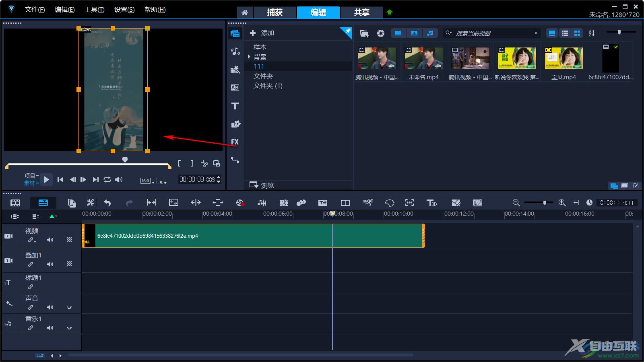
Task: Open the 工具(T) menu
Action: click(95, 10)
